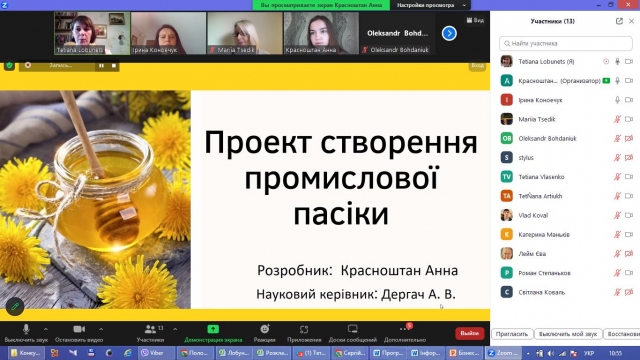
Task: Open the Whiteboards icon in toolbar
Action: point(353,329)
